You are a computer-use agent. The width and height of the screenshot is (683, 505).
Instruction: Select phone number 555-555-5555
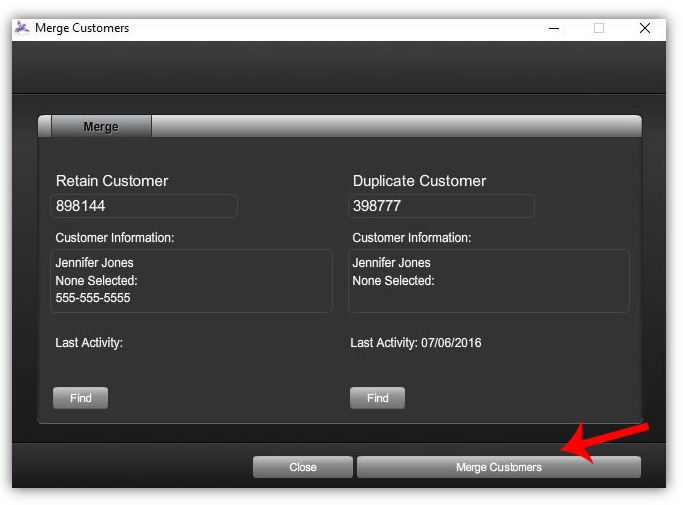tap(93, 298)
